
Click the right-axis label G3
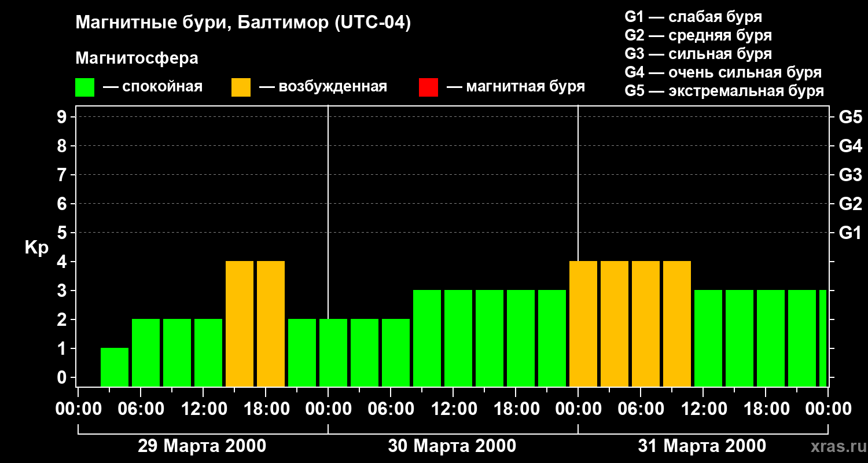850,175
